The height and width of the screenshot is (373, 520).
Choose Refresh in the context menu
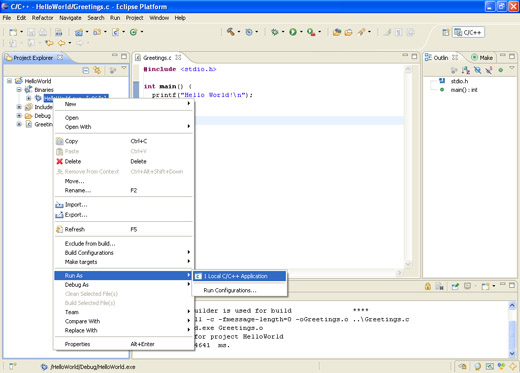coord(123,229)
